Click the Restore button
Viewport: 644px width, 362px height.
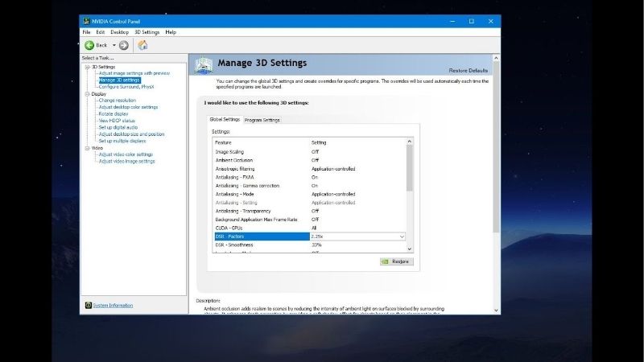(x=396, y=261)
